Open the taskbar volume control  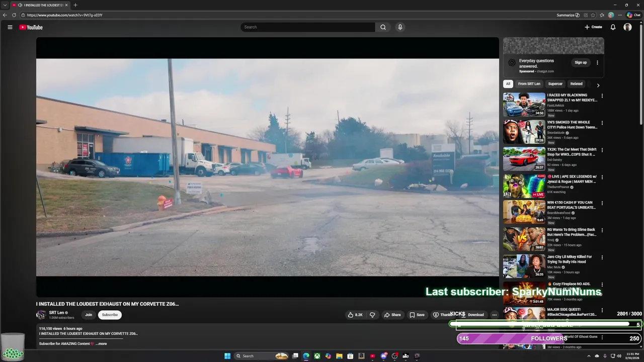coord(619,356)
